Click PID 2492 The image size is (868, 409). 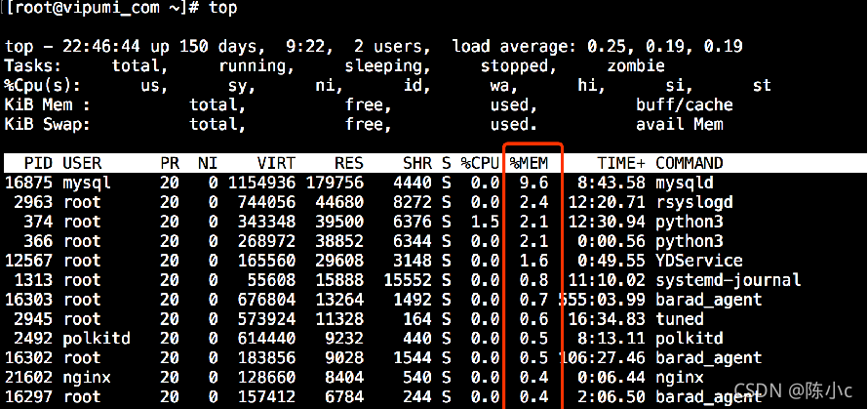[34, 338]
